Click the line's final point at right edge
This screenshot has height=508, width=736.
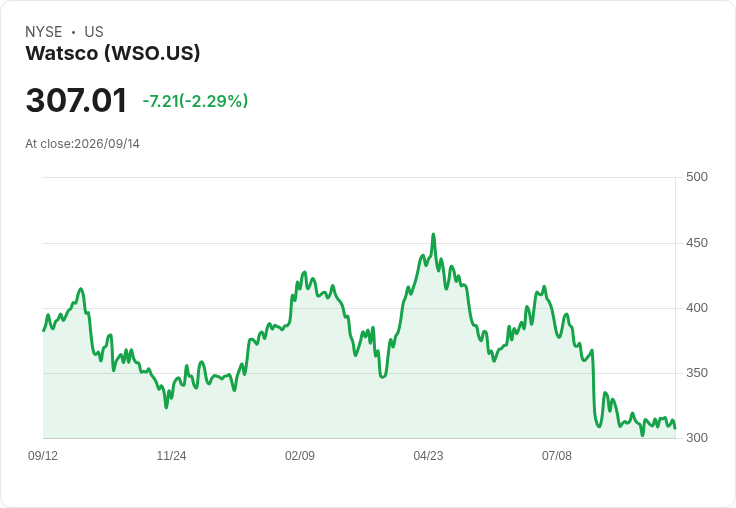[675, 428]
